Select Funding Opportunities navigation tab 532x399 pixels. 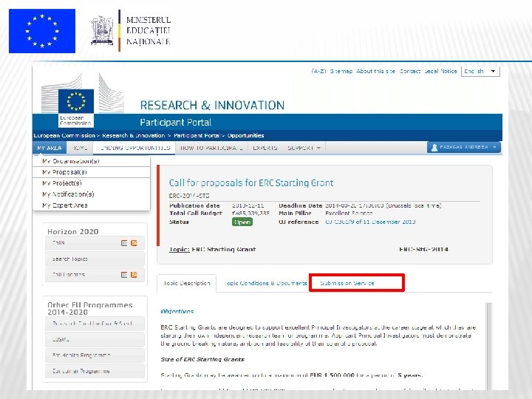coord(135,148)
